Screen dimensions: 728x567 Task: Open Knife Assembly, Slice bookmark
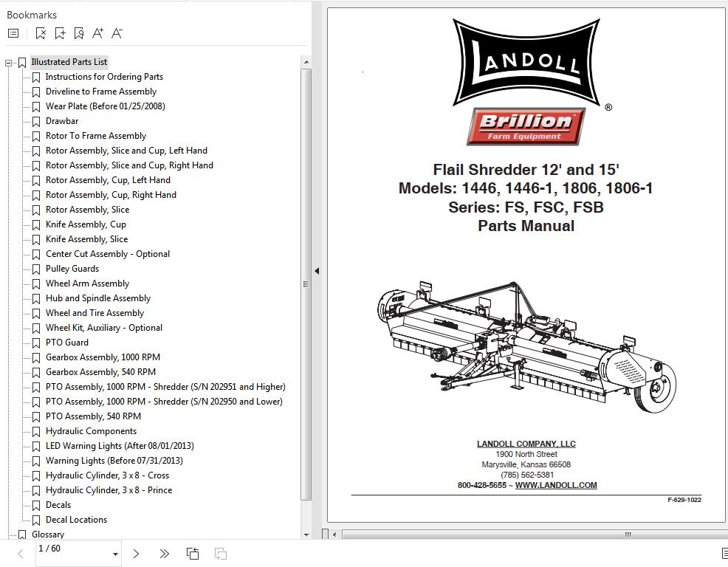[86, 239]
